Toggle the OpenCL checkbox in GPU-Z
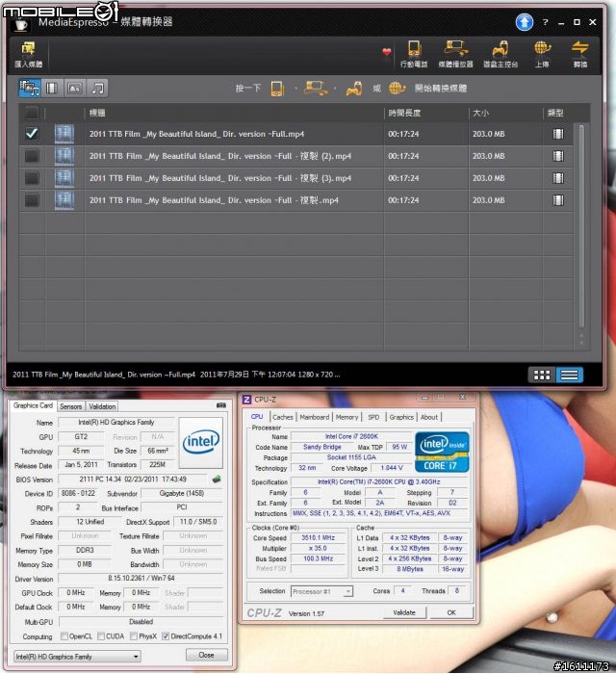This screenshot has height=674, width=616. [x=64, y=635]
